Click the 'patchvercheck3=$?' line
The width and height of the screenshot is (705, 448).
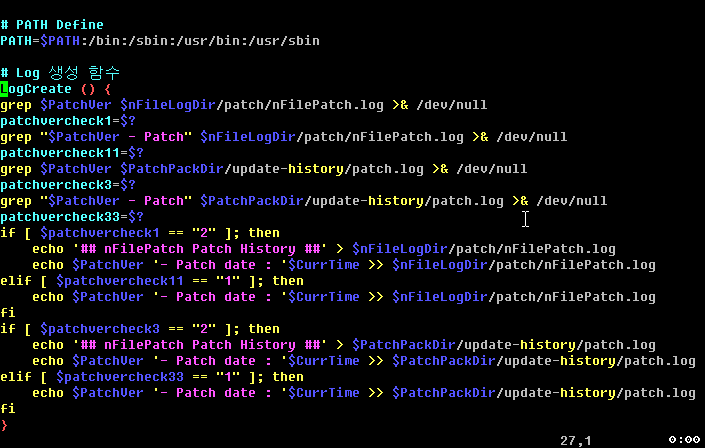68,185
